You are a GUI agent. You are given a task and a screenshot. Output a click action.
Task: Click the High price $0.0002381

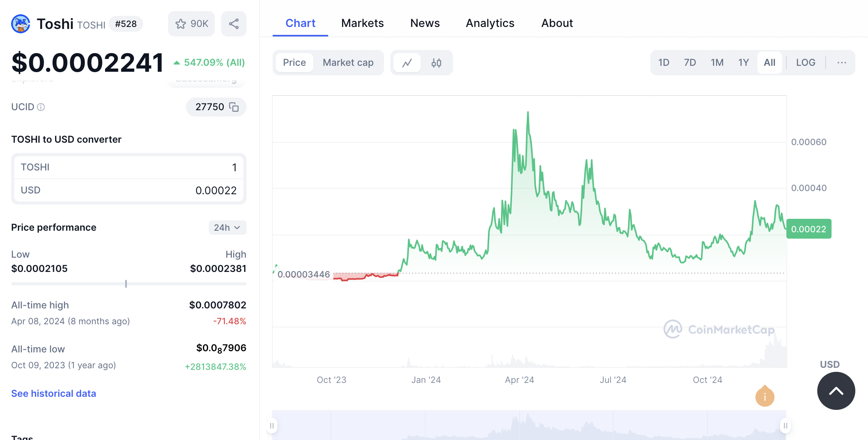click(x=218, y=268)
